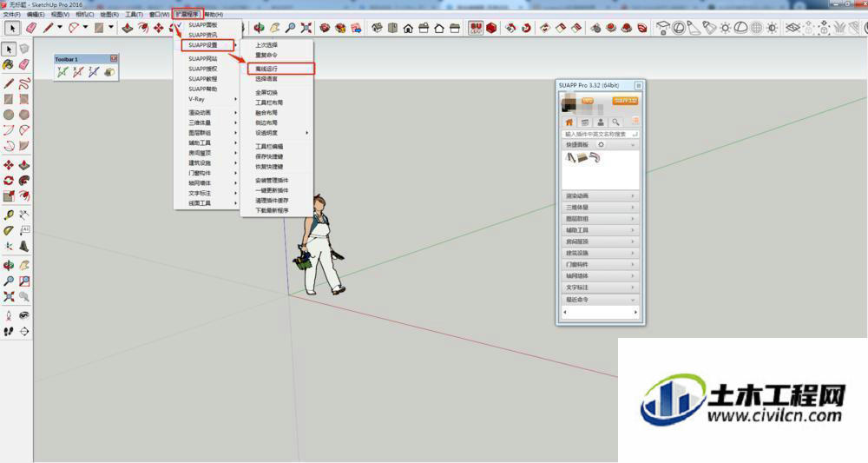Expand 文字标注 section in SUAPP panel
The width and height of the screenshot is (868, 463).
click(x=600, y=288)
